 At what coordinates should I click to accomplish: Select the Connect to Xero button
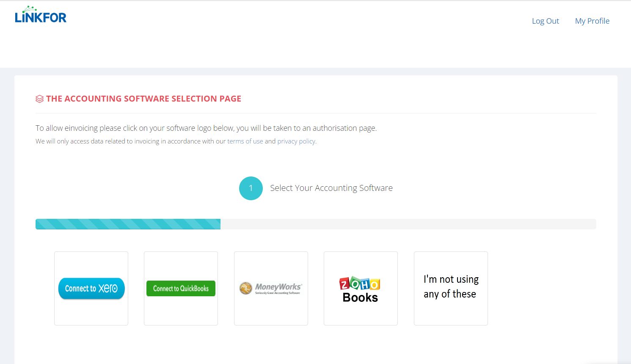(91, 289)
